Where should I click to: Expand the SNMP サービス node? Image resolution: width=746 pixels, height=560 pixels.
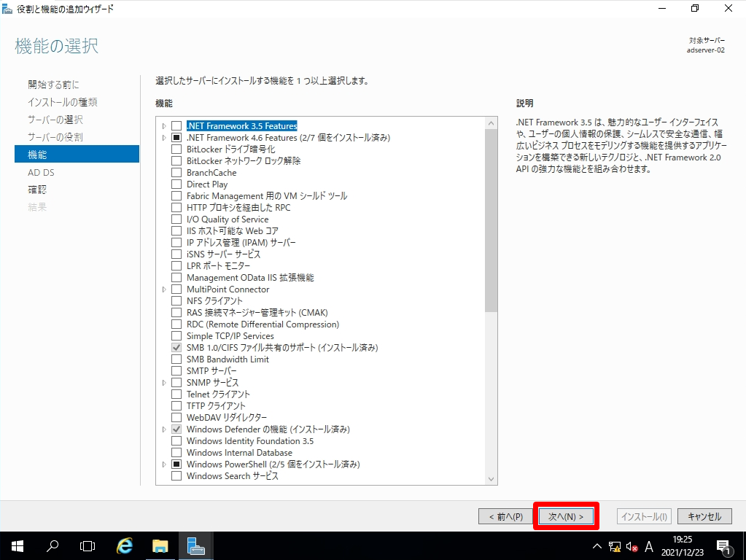click(164, 383)
